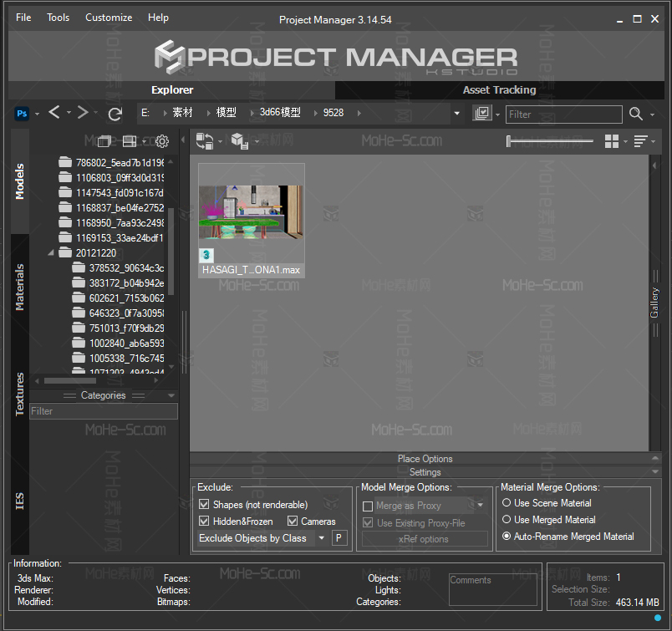Click the search magnifier icon
Screen dimensions: 672x631
tap(635, 114)
